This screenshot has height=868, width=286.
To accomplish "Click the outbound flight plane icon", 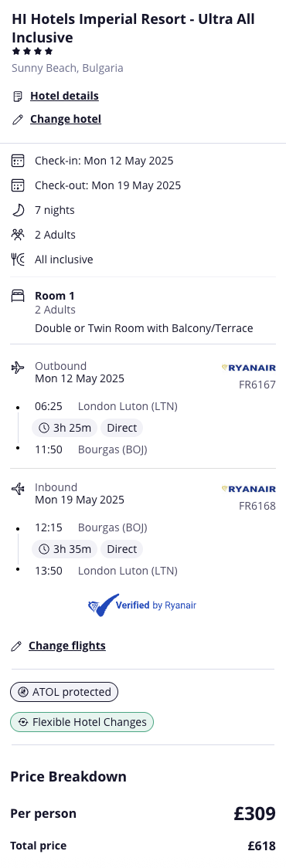I will pos(18,367).
